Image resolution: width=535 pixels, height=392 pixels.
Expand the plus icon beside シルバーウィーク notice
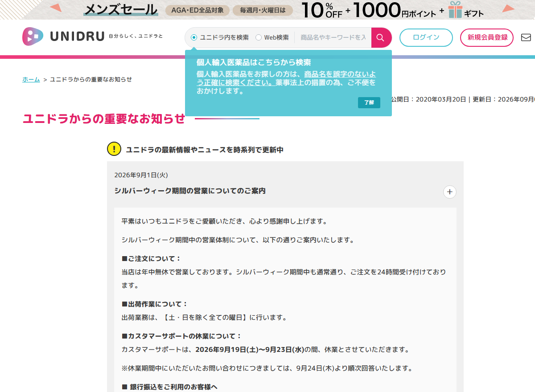point(450,192)
